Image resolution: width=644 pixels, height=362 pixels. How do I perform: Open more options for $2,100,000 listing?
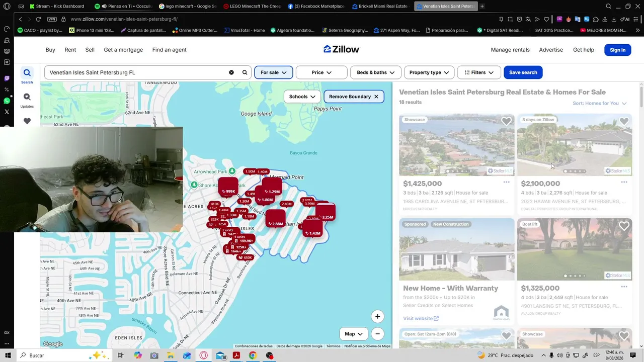pyautogui.click(x=624, y=183)
